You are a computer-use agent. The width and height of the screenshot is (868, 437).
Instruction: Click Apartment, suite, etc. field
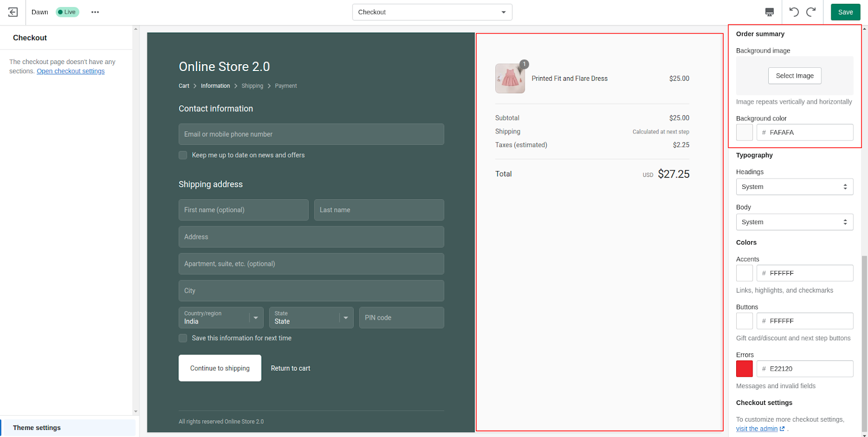click(311, 264)
